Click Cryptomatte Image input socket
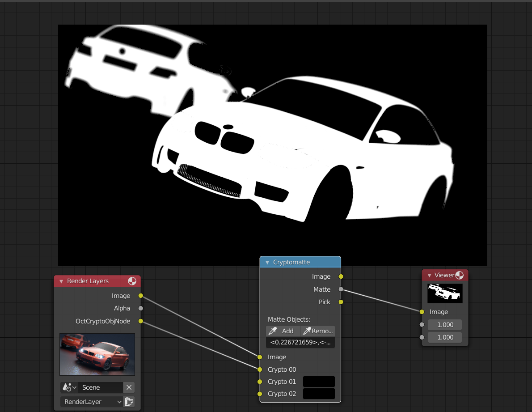This screenshot has height=412, width=532. point(260,357)
